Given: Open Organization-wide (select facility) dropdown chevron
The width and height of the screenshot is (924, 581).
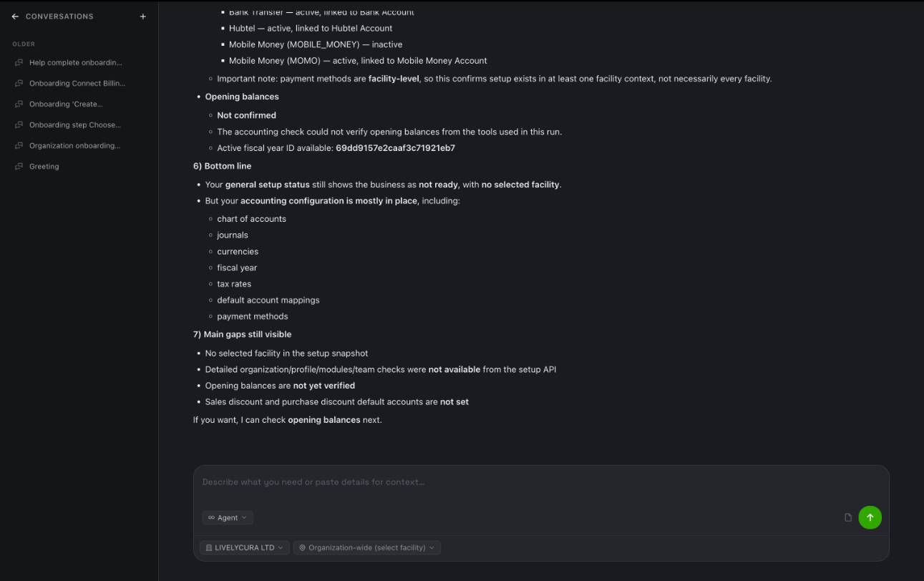Looking at the screenshot, I should (x=432, y=547).
